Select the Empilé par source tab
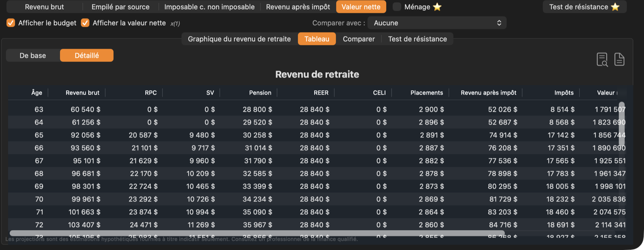 pyautogui.click(x=120, y=7)
